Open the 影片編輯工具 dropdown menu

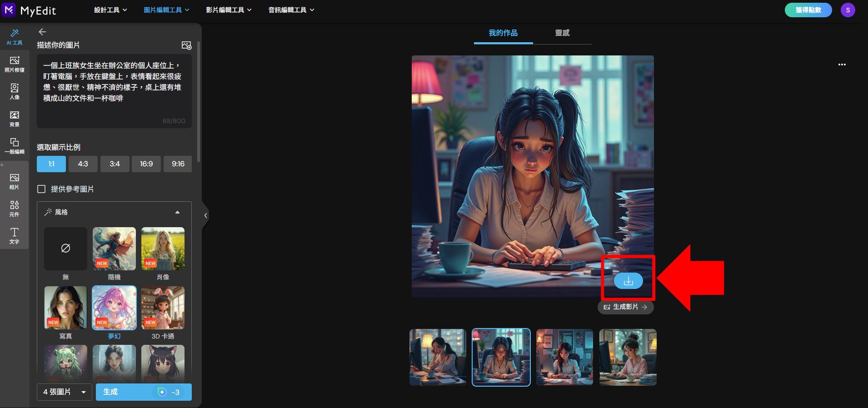click(x=229, y=10)
